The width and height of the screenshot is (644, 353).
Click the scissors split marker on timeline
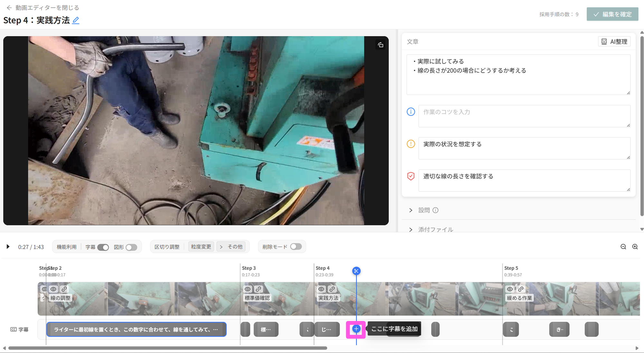pos(356,271)
